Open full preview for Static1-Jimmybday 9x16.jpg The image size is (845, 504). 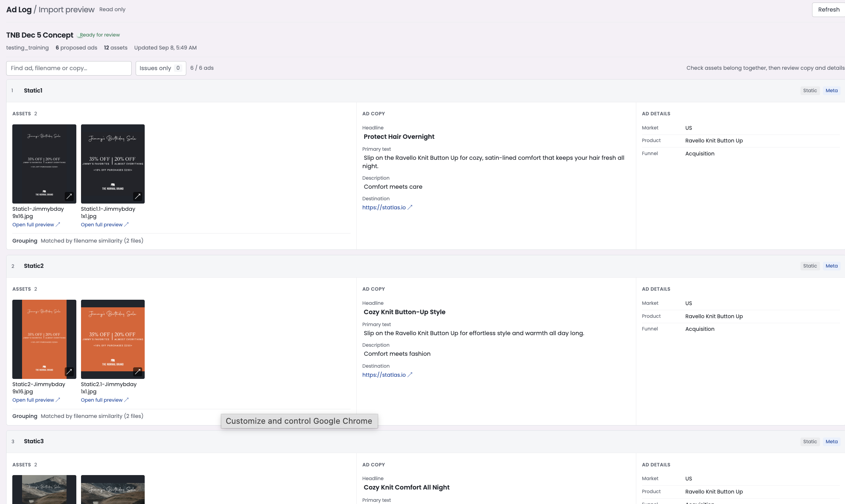tap(36, 225)
